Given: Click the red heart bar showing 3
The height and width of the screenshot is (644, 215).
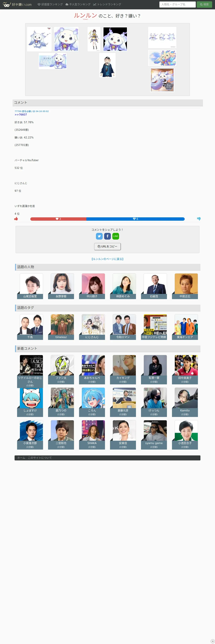Looking at the screenshot, I should [58, 219].
